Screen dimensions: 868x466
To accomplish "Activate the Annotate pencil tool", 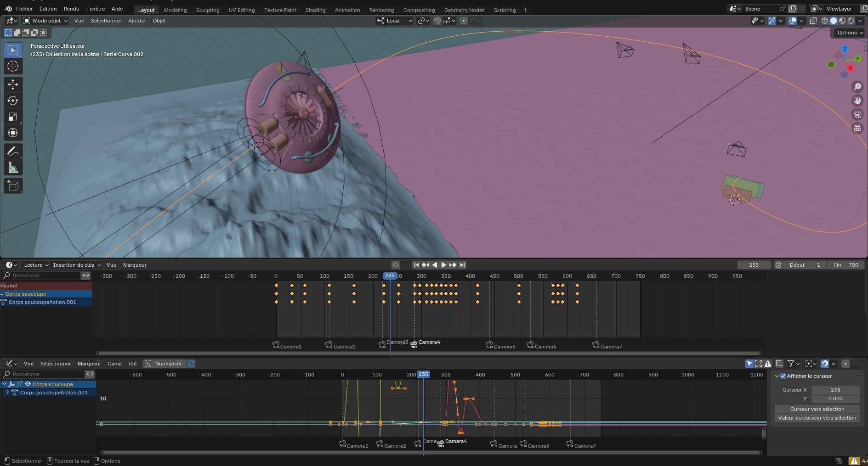I will click(13, 151).
